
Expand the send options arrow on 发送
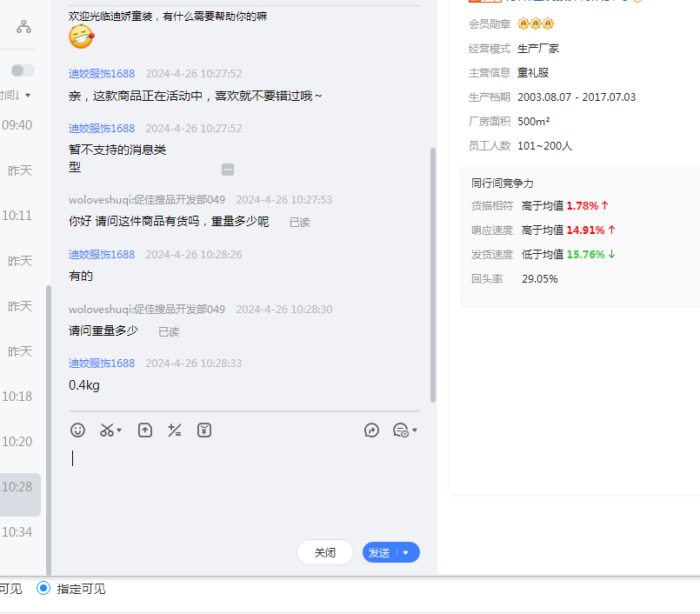(406, 553)
